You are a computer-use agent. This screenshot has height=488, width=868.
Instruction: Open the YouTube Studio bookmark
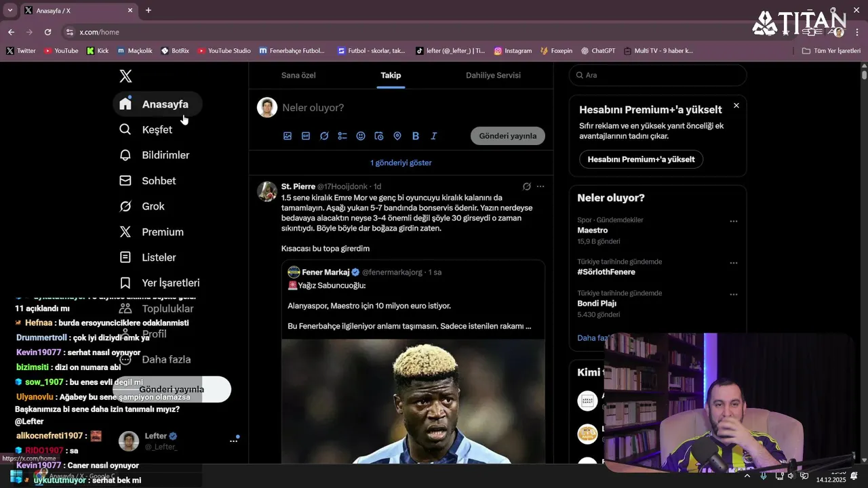click(x=224, y=51)
